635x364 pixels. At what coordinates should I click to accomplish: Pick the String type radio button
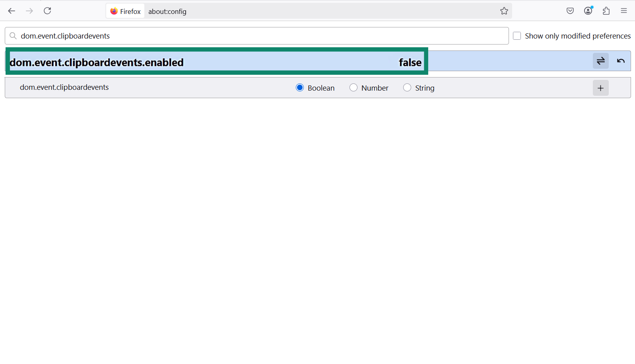point(407,88)
